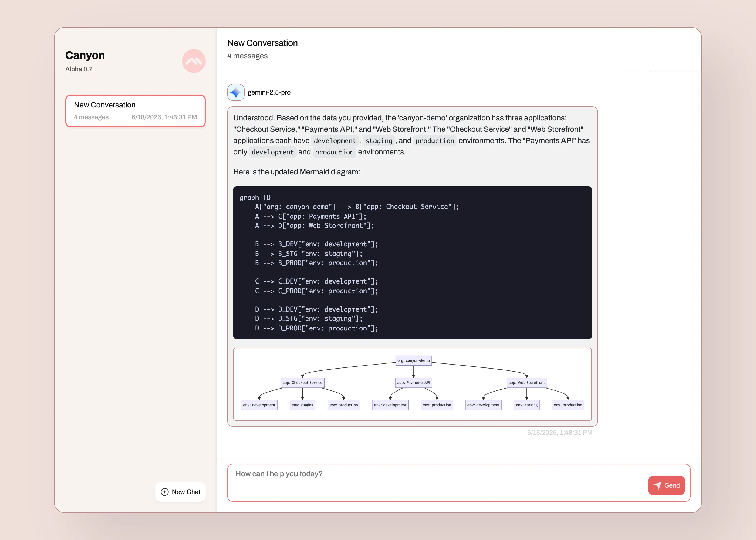Click 'Here is the updated Mermaid diagram:' text
This screenshot has width=756, height=540.
pos(296,172)
